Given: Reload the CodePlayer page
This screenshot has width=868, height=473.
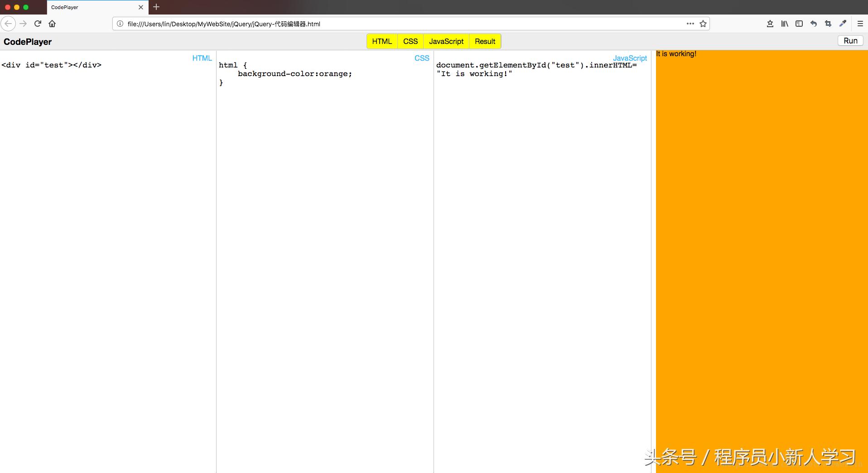Looking at the screenshot, I should pos(38,24).
